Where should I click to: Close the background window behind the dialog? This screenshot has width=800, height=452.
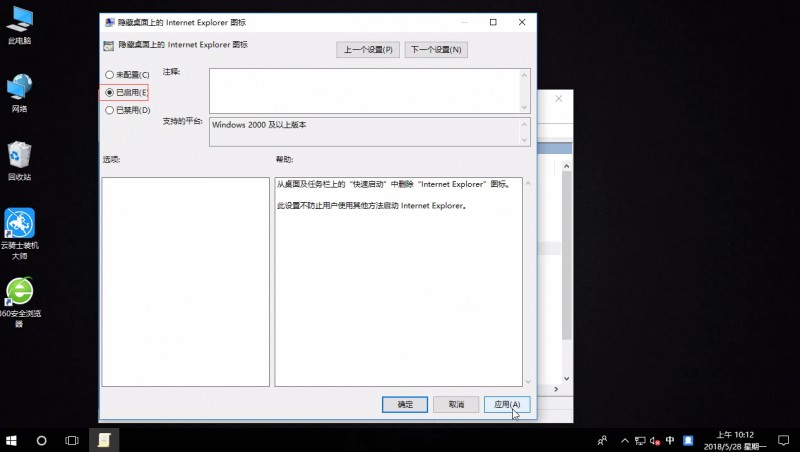pos(559,98)
